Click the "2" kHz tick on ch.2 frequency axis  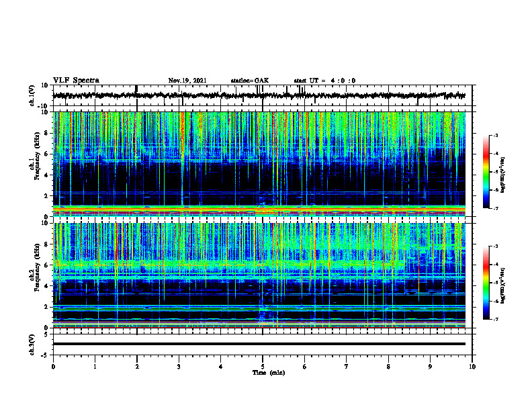tap(46, 307)
